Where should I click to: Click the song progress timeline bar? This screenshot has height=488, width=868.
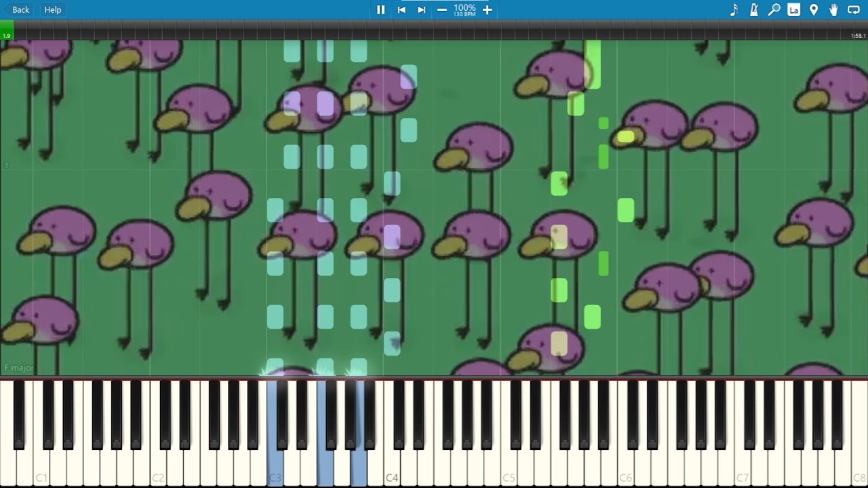[434, 30]
